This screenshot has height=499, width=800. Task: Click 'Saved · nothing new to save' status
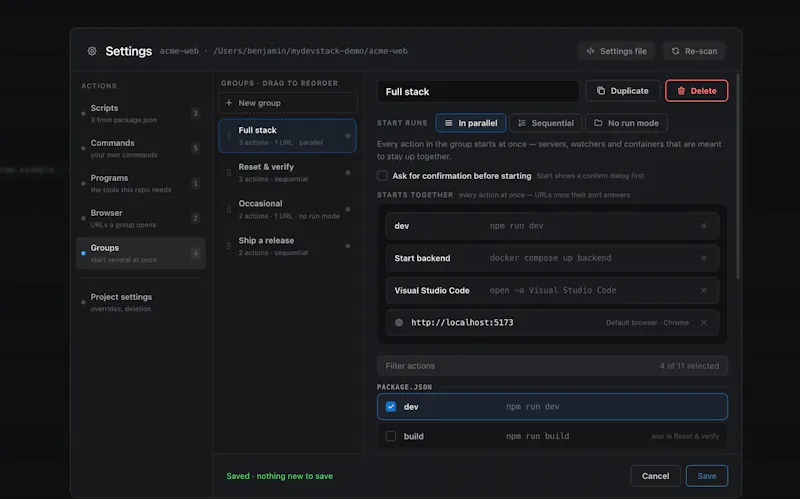(x=280, y=476)
